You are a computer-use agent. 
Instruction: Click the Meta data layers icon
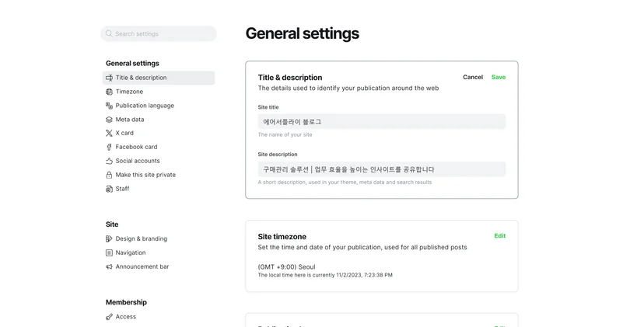pos(109,120)
